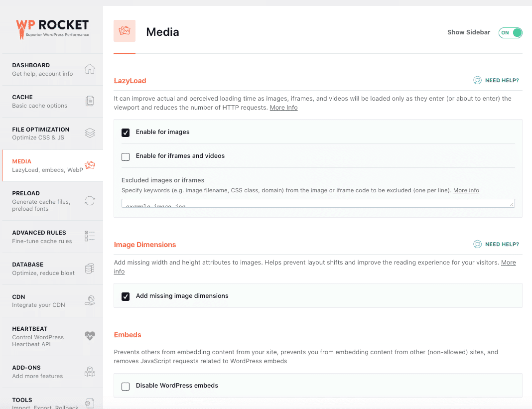
Task: Click the textarea resize handle corner
Action: point(512,204)
